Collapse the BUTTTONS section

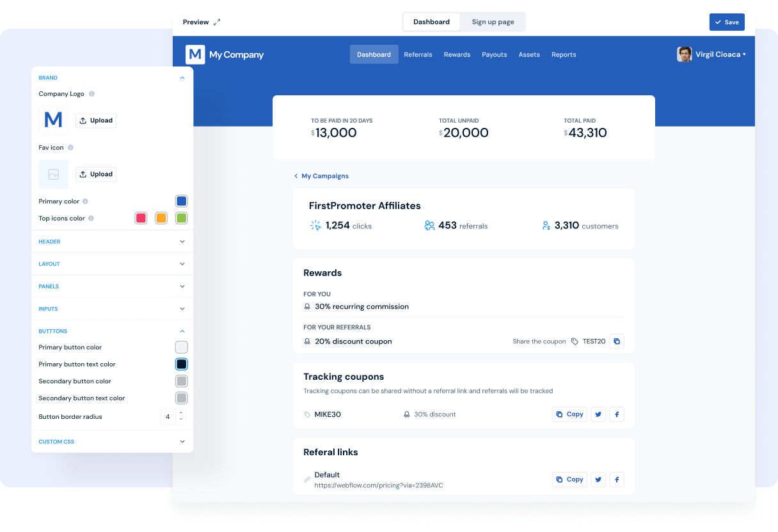182,331
